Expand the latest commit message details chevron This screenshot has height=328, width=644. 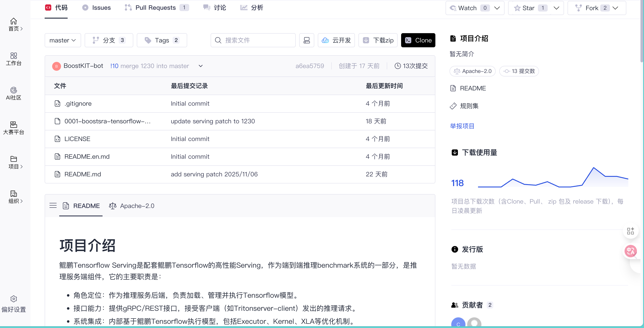pos(200,66)
